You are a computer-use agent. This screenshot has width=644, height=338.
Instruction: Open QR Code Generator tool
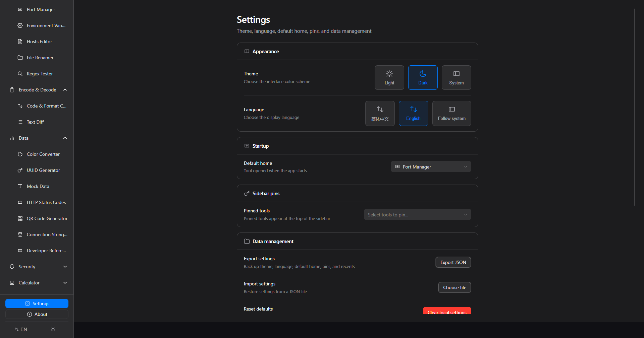(37, 218)
